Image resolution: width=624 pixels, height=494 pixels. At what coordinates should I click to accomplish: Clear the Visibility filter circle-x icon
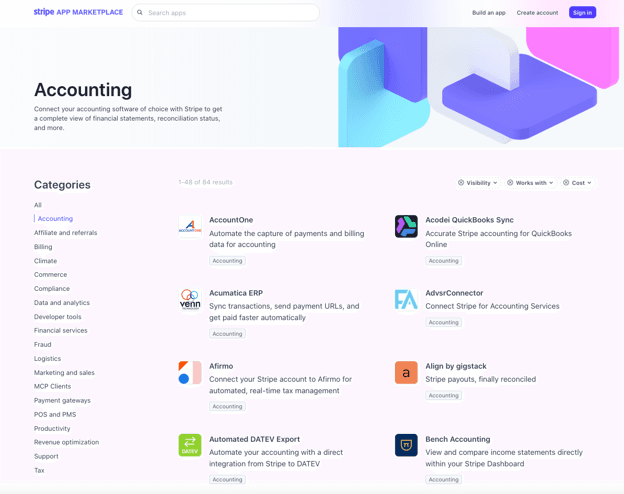click(x=461, y=183)
